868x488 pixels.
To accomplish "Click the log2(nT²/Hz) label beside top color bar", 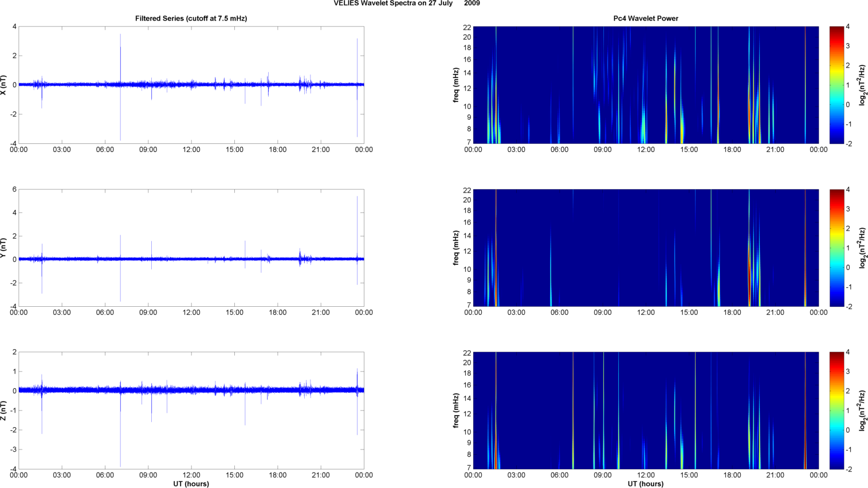I will click(862, 85).
